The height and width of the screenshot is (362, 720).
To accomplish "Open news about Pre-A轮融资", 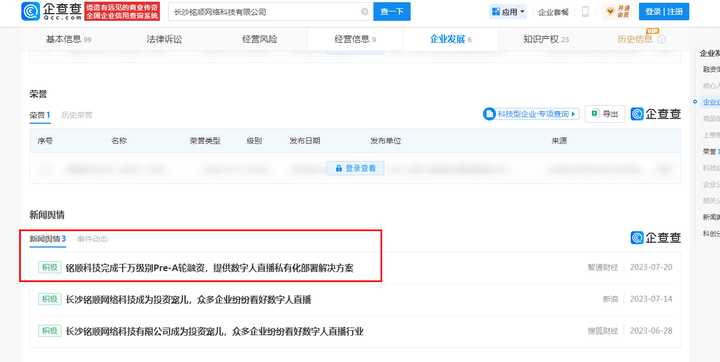I will (x=209, y=268).
